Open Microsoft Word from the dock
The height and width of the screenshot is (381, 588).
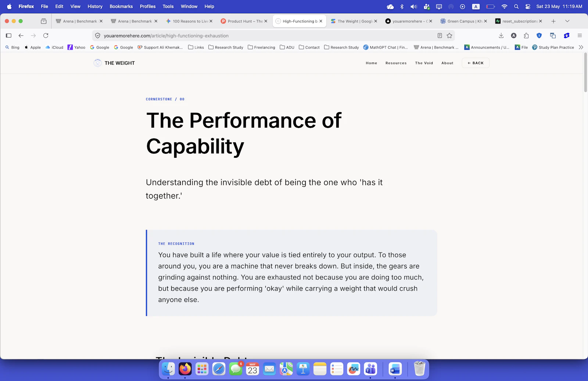[395, 369]
